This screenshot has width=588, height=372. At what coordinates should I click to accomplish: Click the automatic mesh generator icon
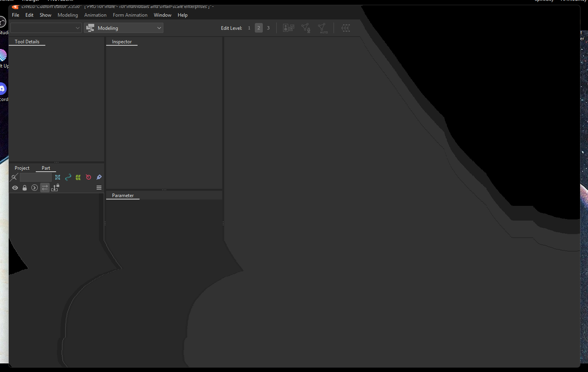pos(323,28)
